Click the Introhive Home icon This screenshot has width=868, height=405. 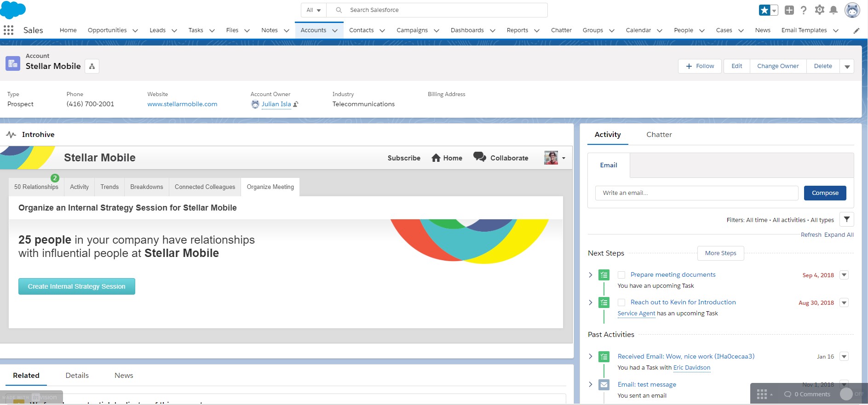[x=436, y=158]
